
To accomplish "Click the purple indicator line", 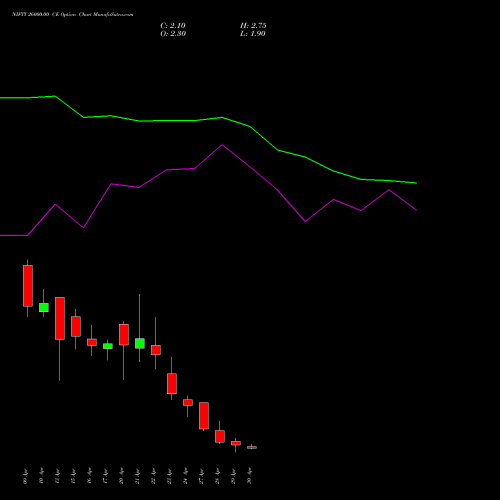I will tap(208, 157).
